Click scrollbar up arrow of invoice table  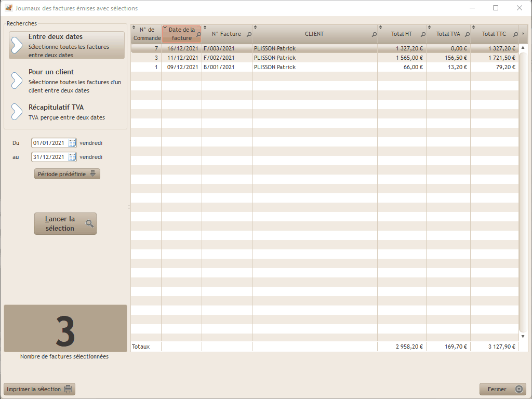pos(523,47)
